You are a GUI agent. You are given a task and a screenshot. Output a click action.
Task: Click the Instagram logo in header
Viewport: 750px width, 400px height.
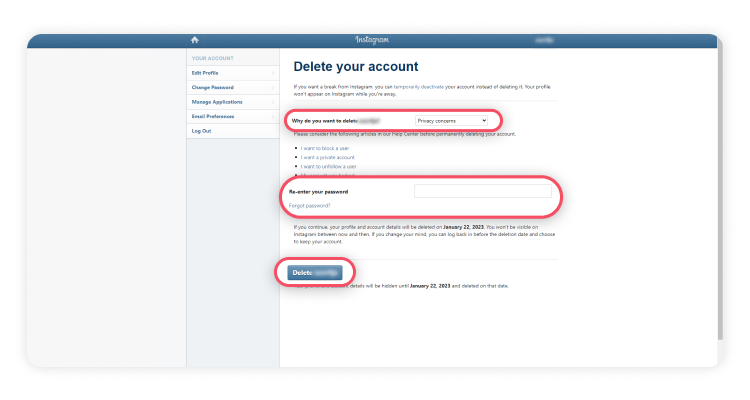tap(372, 40)
